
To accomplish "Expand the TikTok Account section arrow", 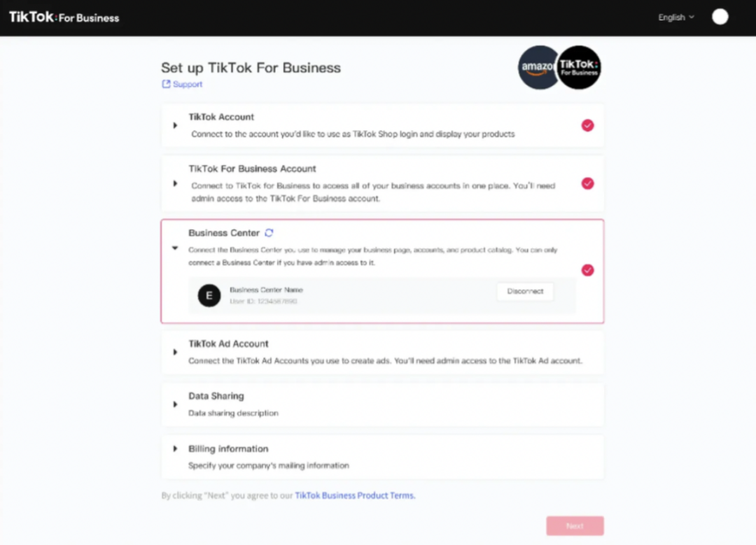I will 175,125.
